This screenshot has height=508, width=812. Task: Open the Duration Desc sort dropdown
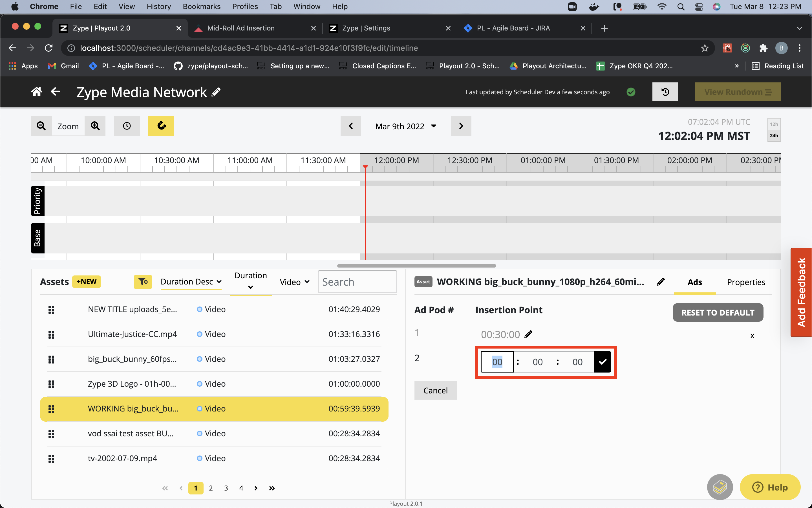[191, 282]
